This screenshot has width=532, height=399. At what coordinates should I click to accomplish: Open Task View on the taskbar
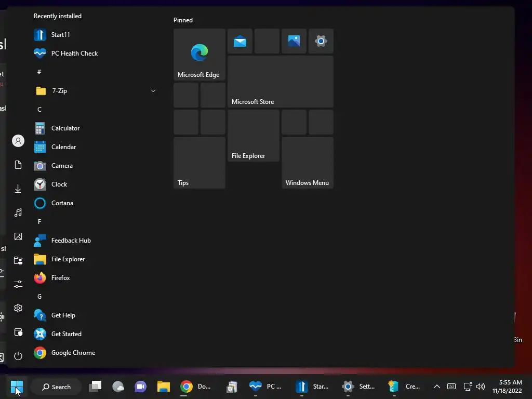[x=95, y=387]
